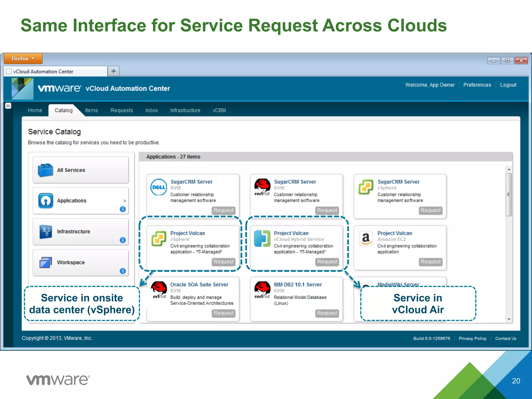The height and width of the screenshot is (399, 532).
Task: Click the catalog scrollbar down arrow
Action: pyautogui.click(x=509, y=319)
